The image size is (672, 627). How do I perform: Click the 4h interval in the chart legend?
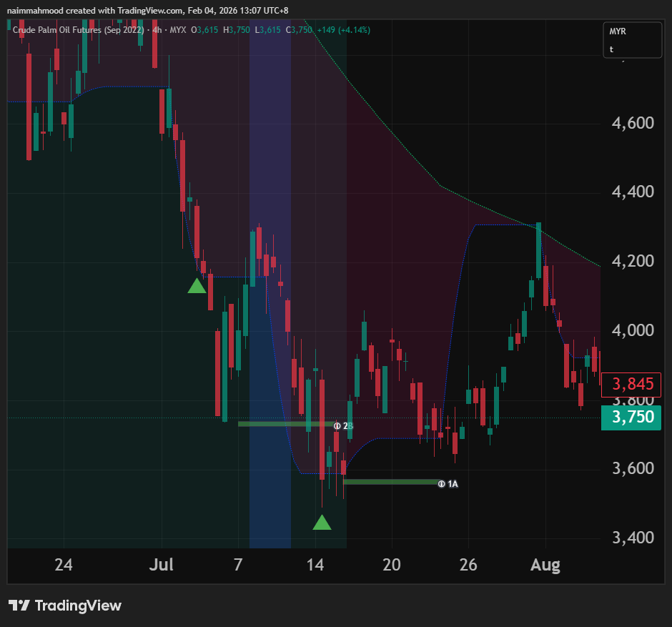point(156,30)
